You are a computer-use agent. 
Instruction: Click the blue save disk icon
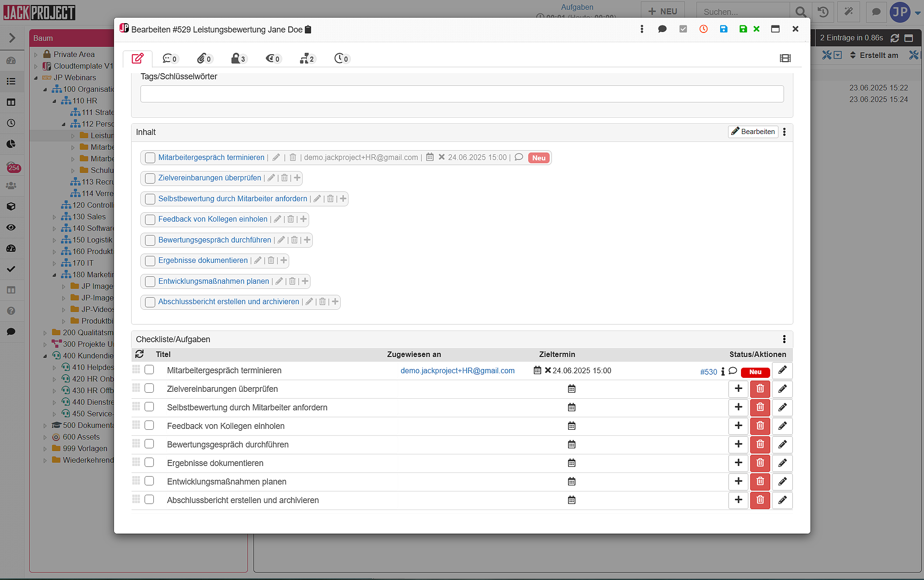723,29
